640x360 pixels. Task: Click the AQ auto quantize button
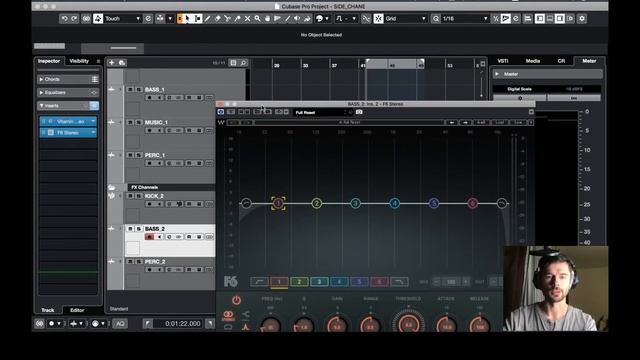[x=120, y=324]
